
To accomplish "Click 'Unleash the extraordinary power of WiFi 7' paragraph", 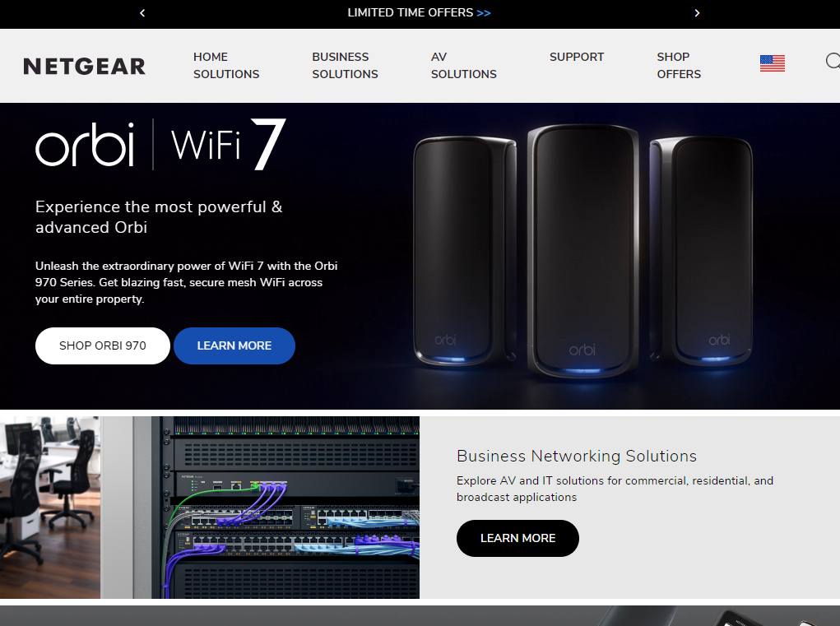I will (187, 282).
